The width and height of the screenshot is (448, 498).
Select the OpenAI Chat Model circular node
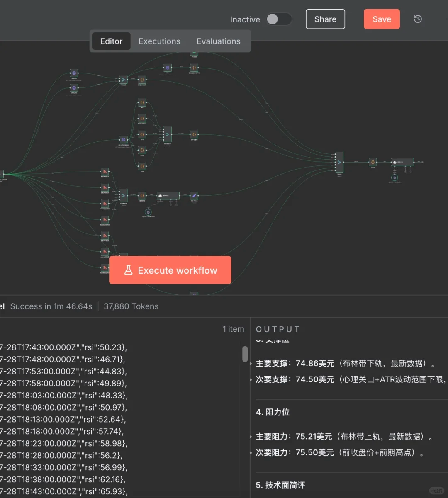(394, 177)
